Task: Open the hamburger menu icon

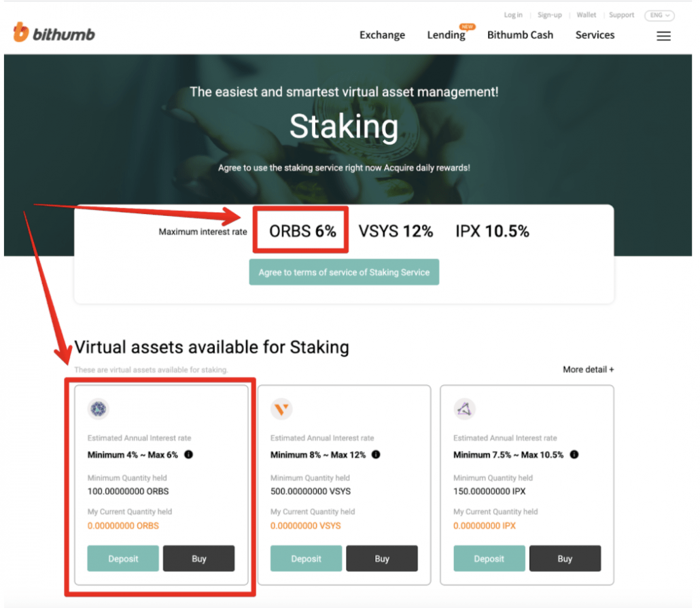Action: (663, 36)
